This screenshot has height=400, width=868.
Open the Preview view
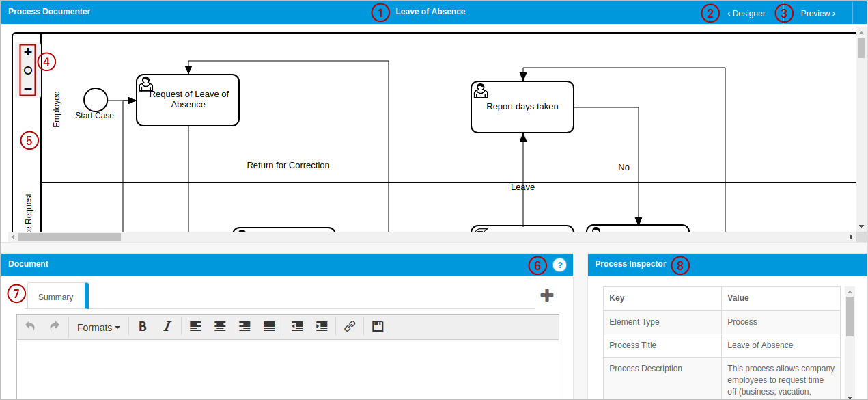[x=817, y=13]
